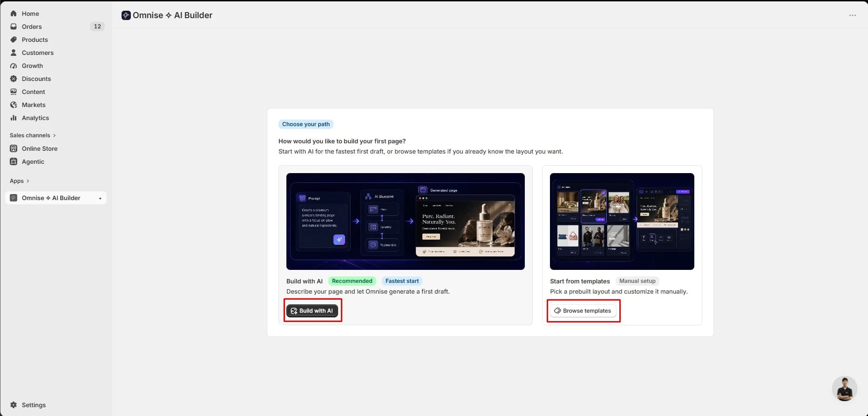This screenshot has width=868, height=416.
Task: Open the three-dots more actions menu
Action: 852,15
